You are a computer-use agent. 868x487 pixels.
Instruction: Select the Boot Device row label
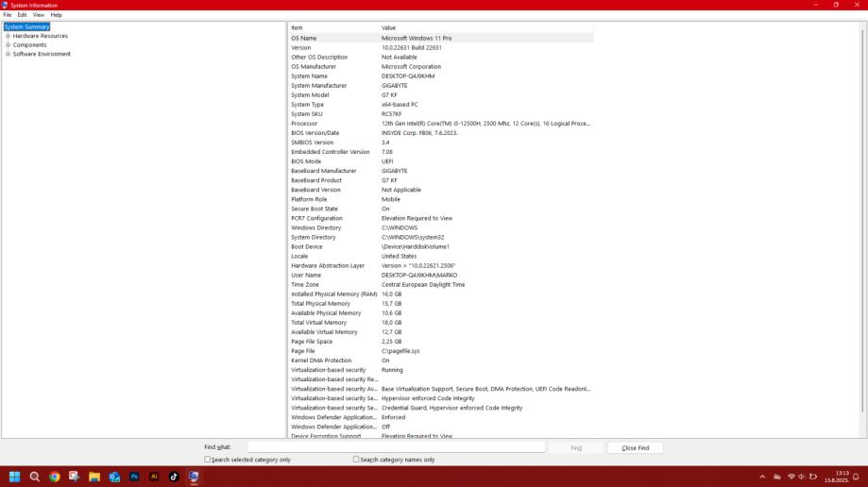click(x=307, y=246)
